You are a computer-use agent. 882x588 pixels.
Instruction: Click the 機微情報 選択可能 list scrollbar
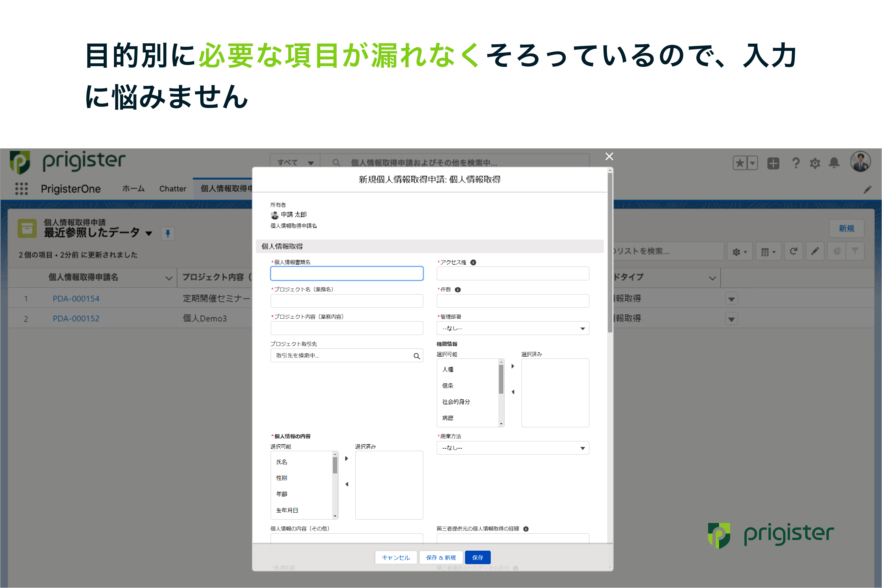point(501,380)
